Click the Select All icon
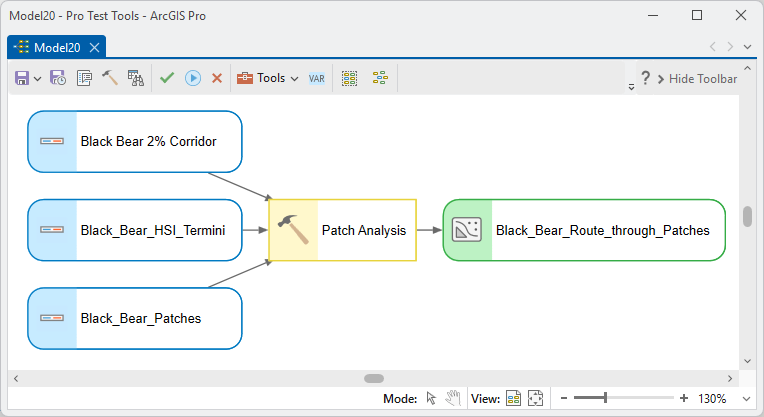764x417 pixels. click(x=349, y=78)
